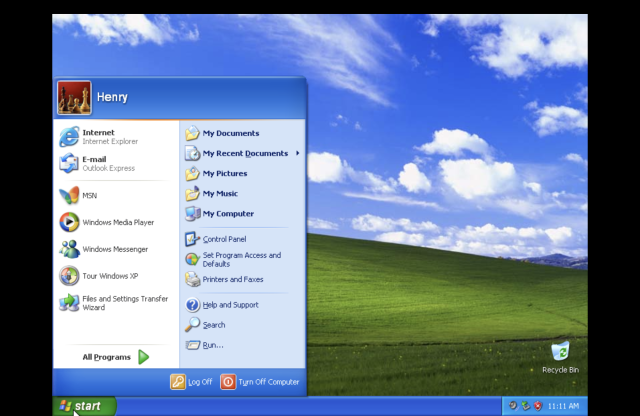Open My Documents folder icon

pos(192,133)
